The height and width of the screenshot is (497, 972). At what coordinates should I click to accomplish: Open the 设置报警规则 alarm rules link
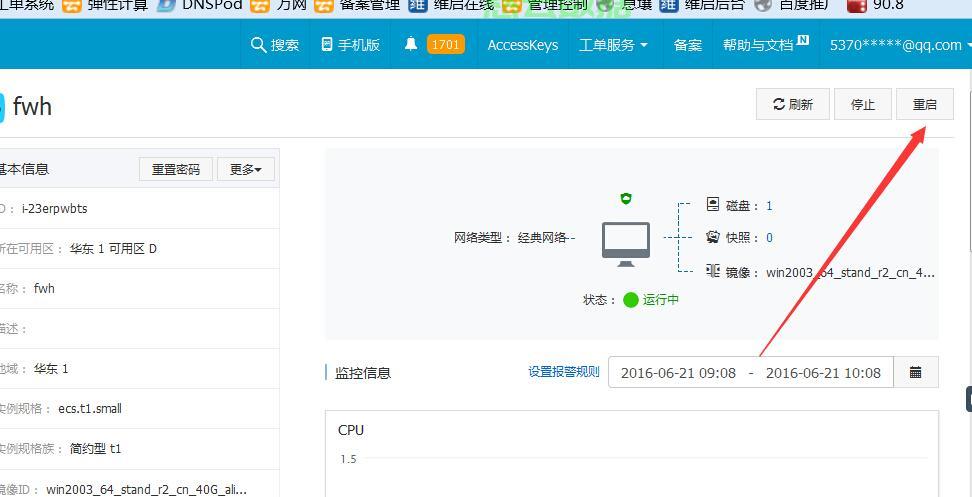564,372
